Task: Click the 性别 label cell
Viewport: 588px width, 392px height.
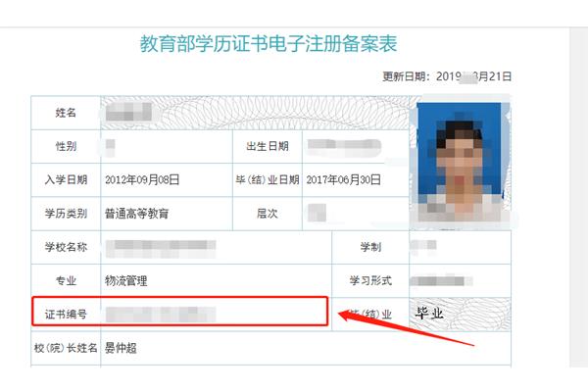Action: 66,146
